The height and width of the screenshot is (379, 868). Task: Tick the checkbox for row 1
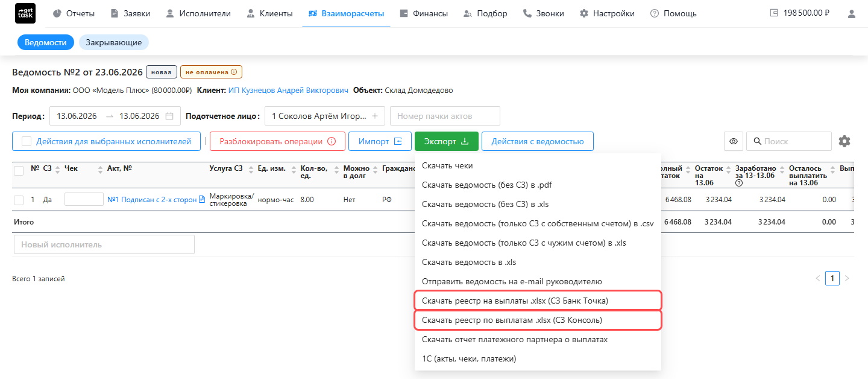[x=19, y=200]
